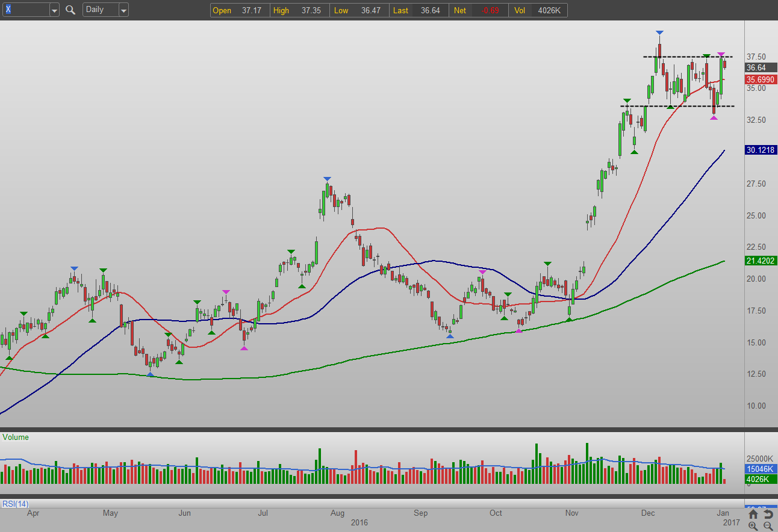Click the May date axis label
The image size is (778, 532).
110,513
